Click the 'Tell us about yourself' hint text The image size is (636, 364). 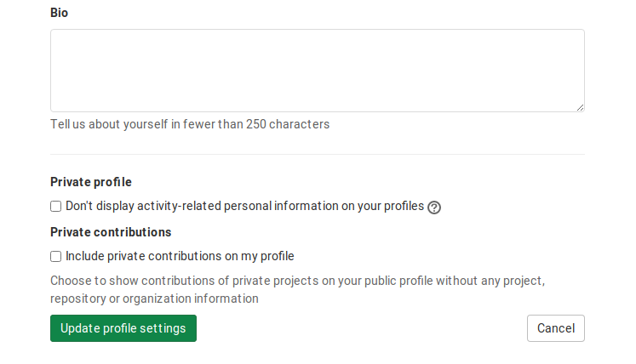(x=190, y=124)
